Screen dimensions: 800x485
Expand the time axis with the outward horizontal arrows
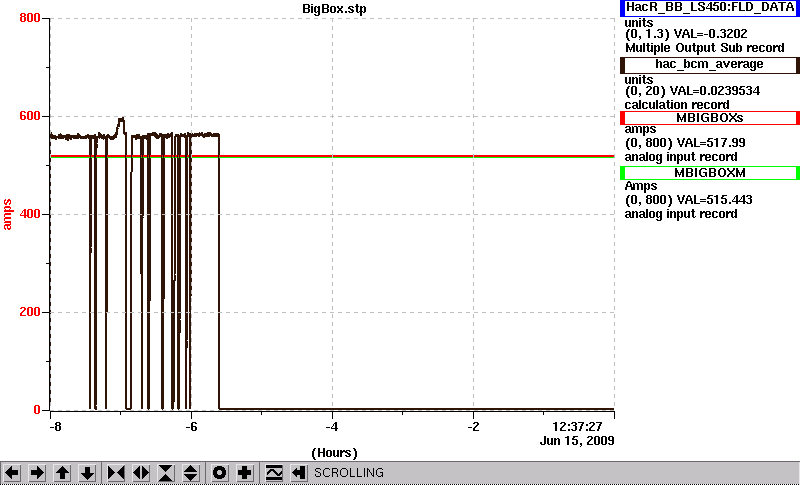click(x=141, y=473)
